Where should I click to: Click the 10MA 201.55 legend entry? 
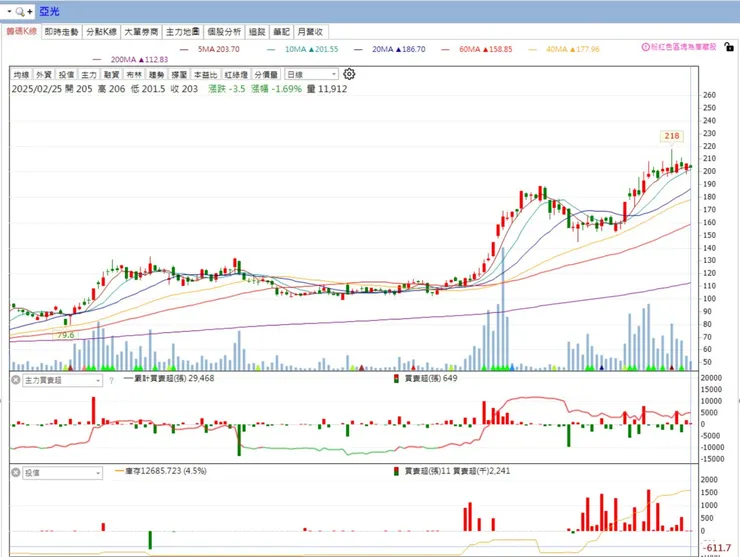pyautogui.click(x=311, y=49)
